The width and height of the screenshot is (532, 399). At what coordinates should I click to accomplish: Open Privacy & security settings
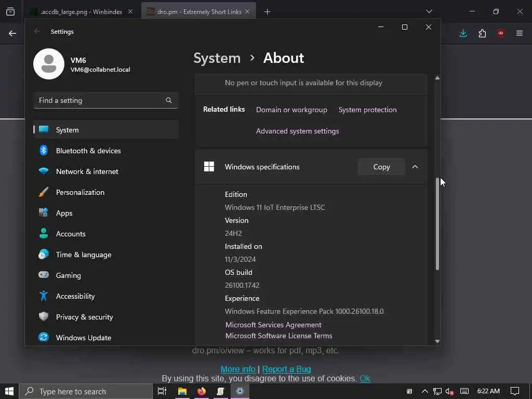(106, 317)
